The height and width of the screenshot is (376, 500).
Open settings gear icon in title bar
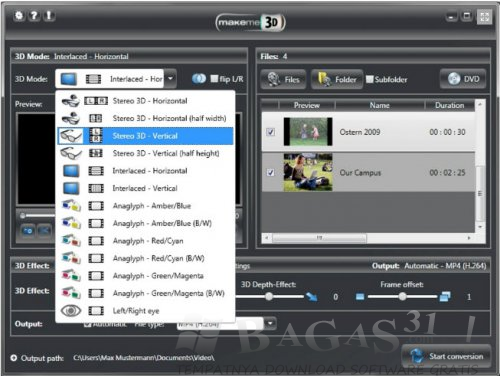point(19,16)
